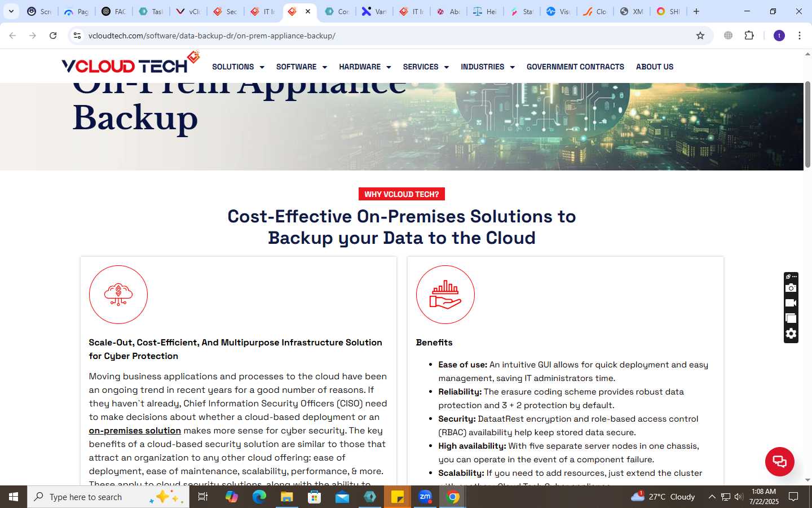The image size is (812, 508).
Task: Close the active browser tab
Action: tap(308, 11)
